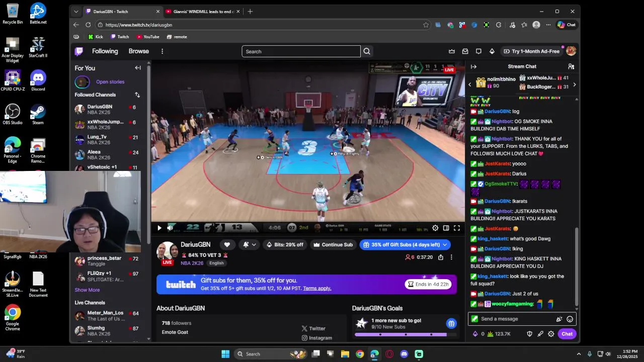
Task: Open the Instagram social link
Action: [x=317, y=338]
